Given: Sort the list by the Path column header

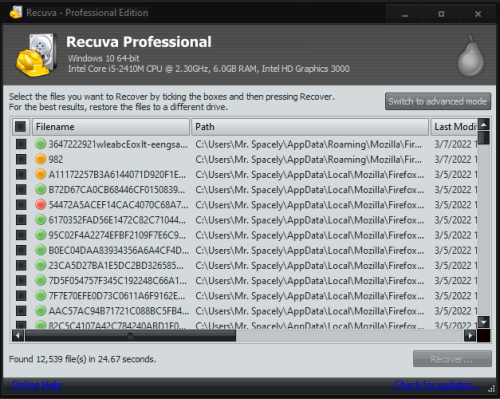Looking at the screenshot, I should [310, 127].
